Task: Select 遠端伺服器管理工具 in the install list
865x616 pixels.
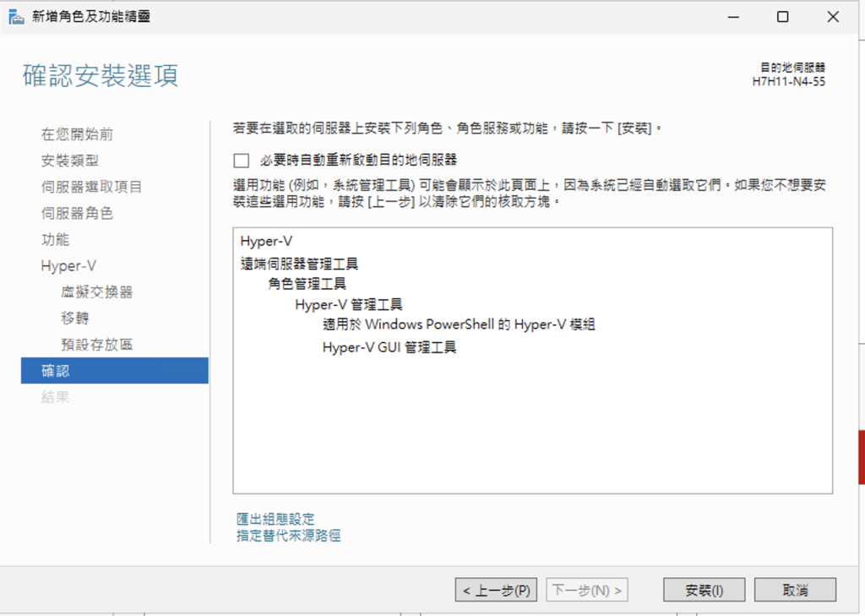Action: pos(300,264)
